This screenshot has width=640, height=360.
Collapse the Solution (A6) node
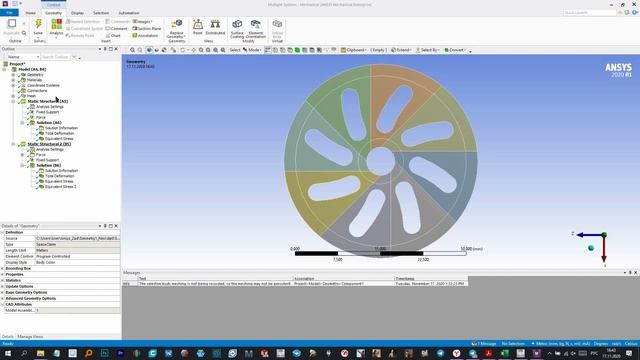(22, 122)
